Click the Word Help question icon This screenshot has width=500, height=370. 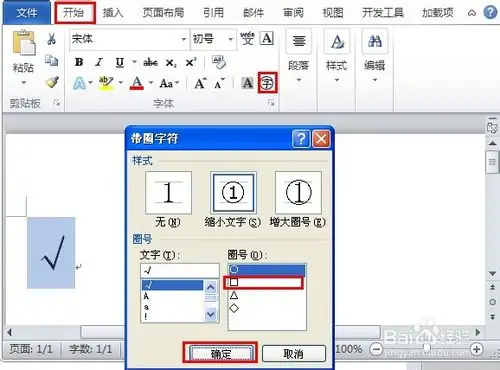click(x=490, y=13)
